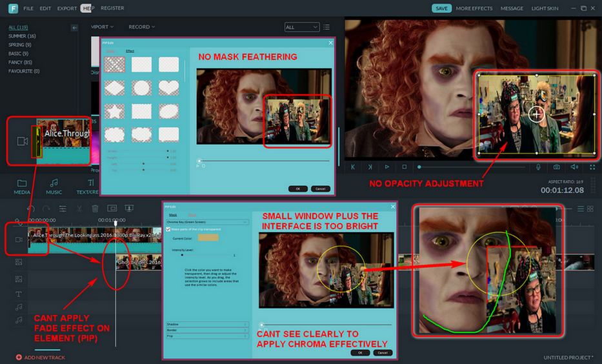Select the second PIP track icon
The width and height of the screenshot is (602, 364).
coord(19,279)
